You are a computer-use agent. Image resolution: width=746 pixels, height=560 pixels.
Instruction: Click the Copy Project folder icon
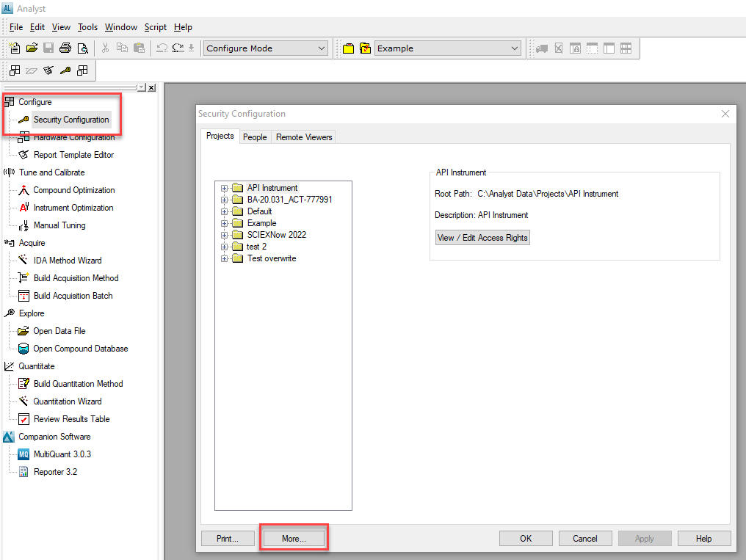366,48
